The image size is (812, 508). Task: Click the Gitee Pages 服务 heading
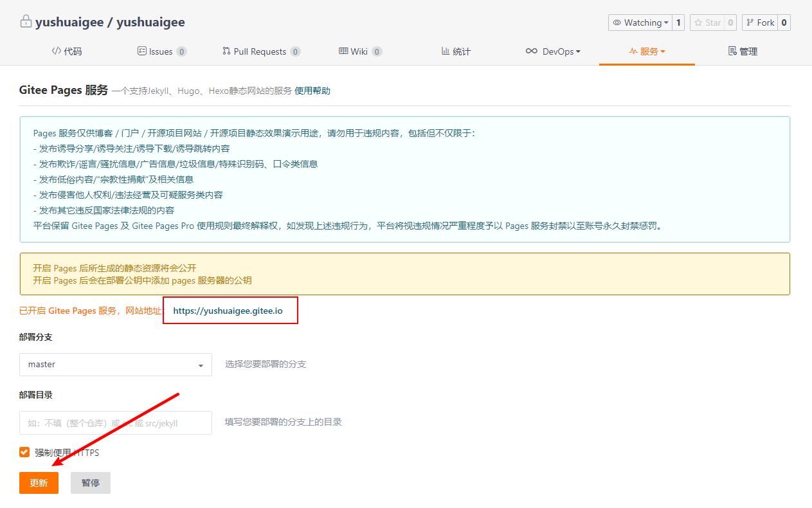pos(64,90)
